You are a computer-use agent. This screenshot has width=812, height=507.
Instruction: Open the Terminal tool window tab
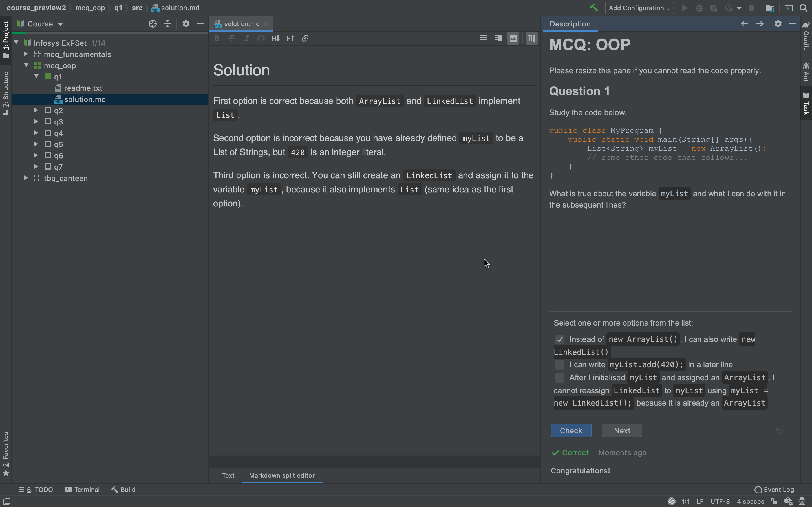[x=83, y=490]
